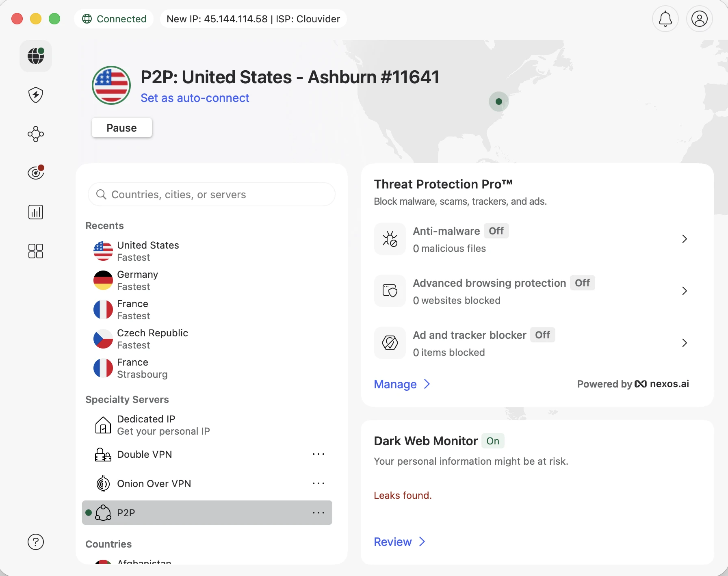Image resolution: width=728 pixels, height=576 pixels.
Task: Open the account profile icon
Action: [699, 19]
